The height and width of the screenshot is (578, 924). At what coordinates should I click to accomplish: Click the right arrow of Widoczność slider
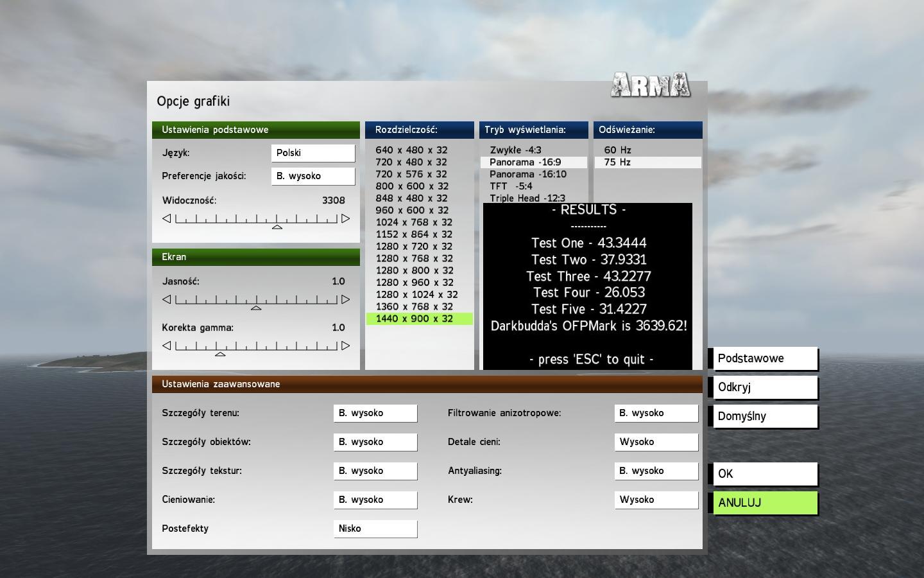point(345,218)
